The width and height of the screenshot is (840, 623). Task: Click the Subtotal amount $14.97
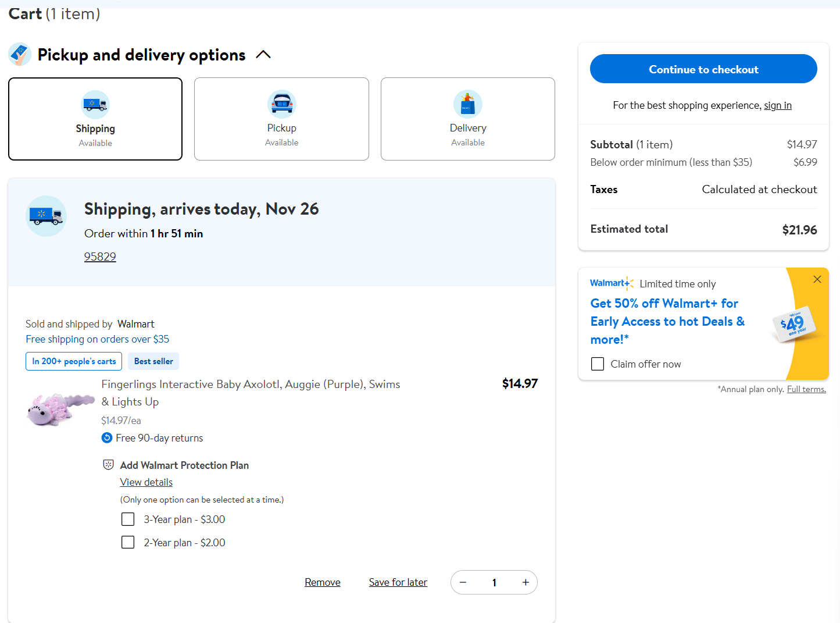pyautogui.click(x=802, y=144)
